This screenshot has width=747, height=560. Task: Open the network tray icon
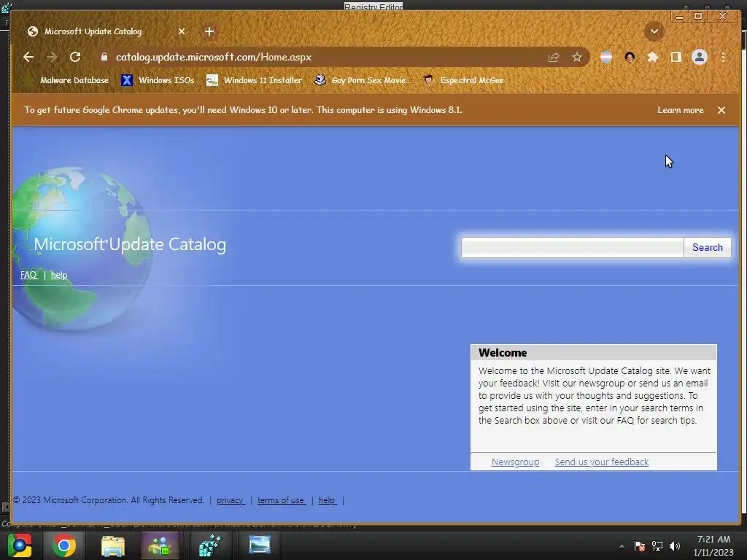click(x=657, y=546)
